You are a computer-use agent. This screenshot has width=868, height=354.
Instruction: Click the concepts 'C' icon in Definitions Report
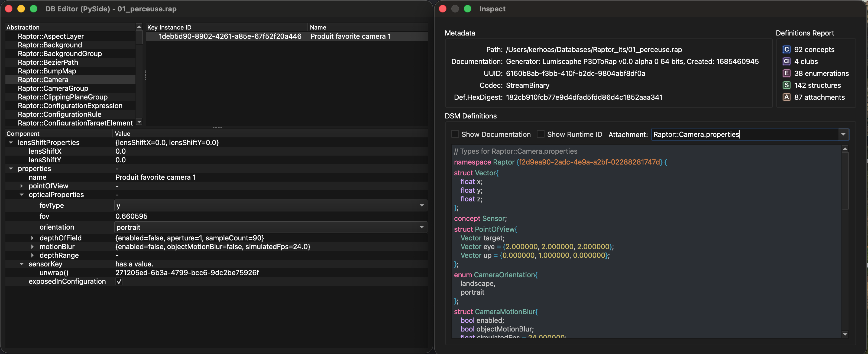[786, 50]
